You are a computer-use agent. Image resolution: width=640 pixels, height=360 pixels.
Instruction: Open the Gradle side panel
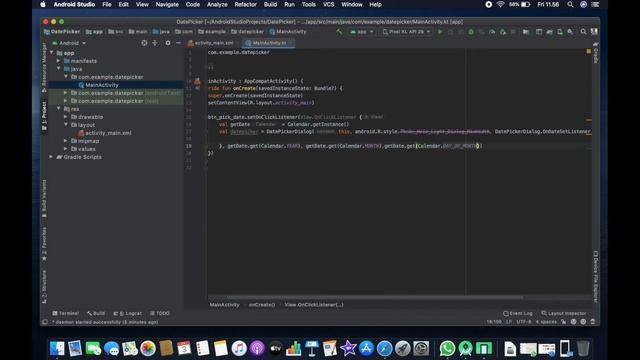[x=596, y=53]
